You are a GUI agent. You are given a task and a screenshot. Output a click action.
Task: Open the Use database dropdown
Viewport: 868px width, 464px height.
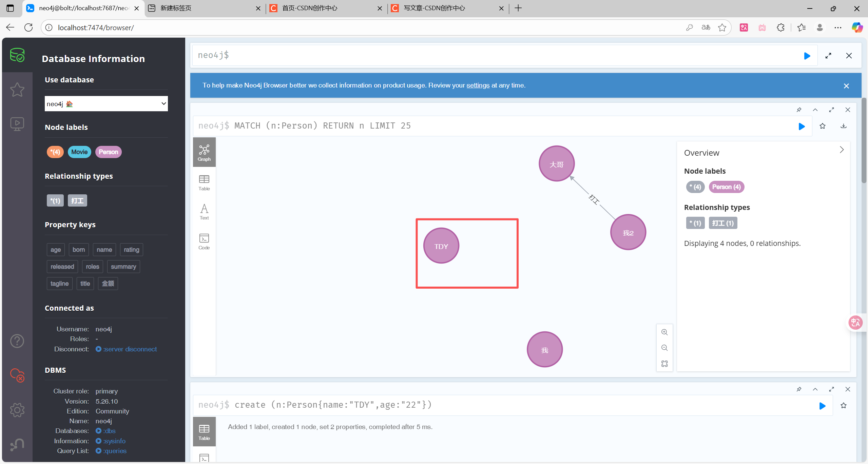[106, 104]
